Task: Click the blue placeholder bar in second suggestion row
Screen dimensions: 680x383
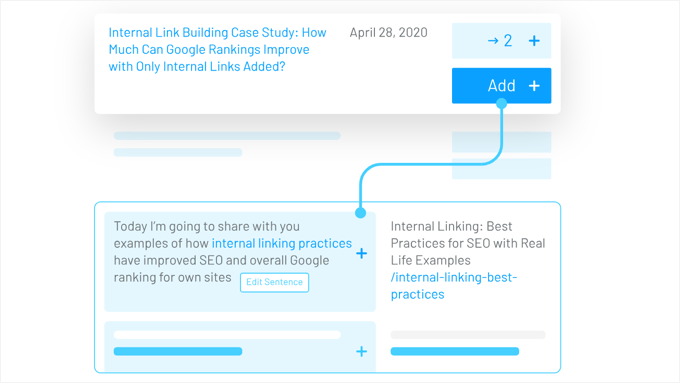Action: pyautogui.click(x=178, y=351)
